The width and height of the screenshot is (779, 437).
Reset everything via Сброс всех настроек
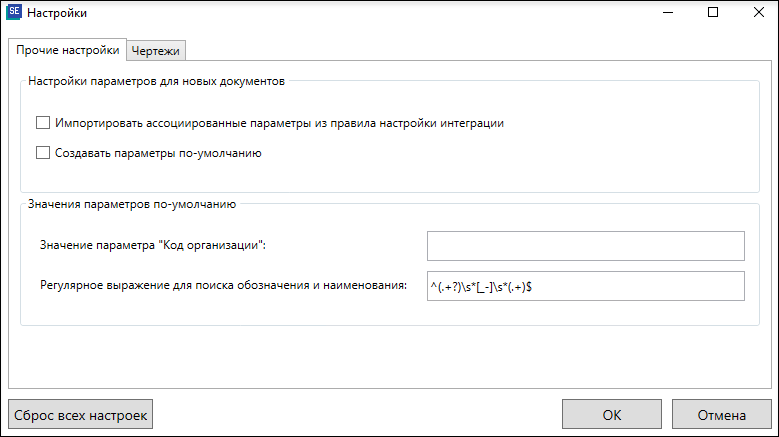point(80,415)
